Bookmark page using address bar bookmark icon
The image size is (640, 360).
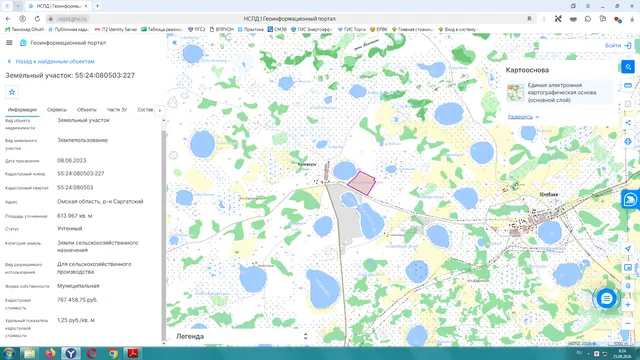(529, 19)
